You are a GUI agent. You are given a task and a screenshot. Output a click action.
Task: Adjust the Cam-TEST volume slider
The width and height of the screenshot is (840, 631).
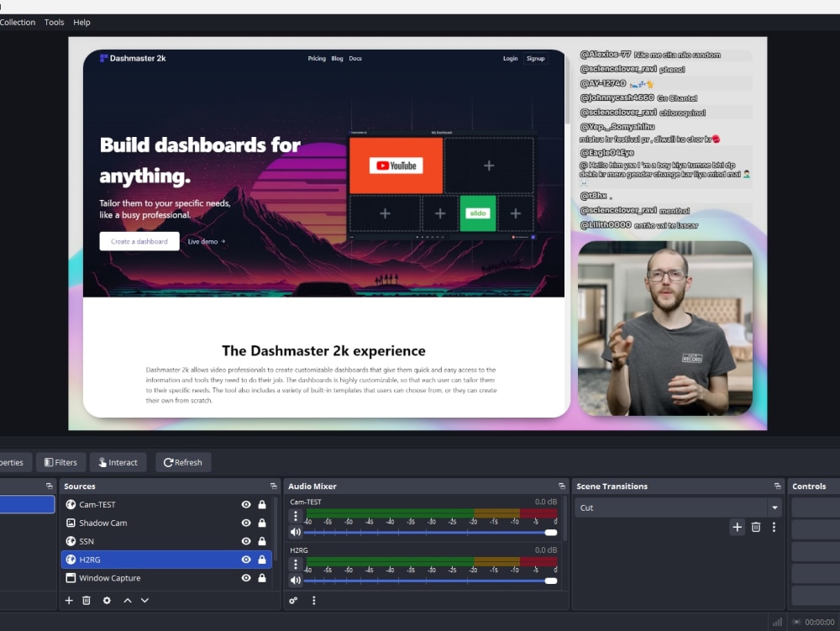coord(431,533)
